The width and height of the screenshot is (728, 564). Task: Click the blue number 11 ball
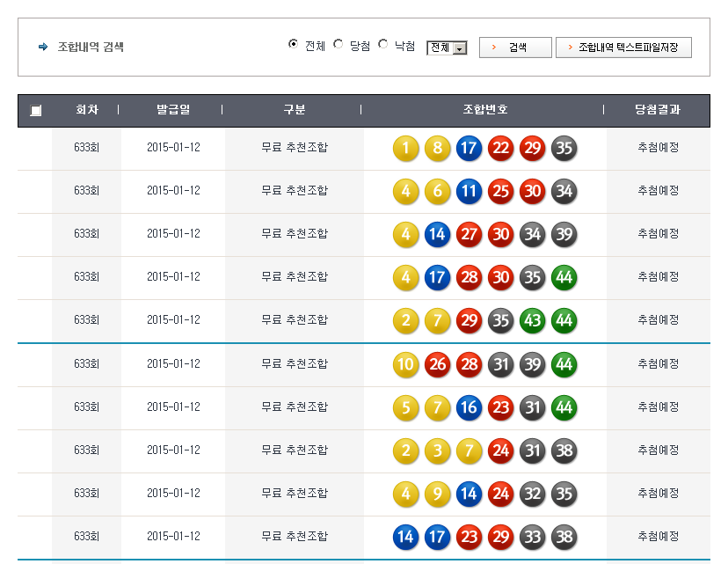[x=469, y=191]
